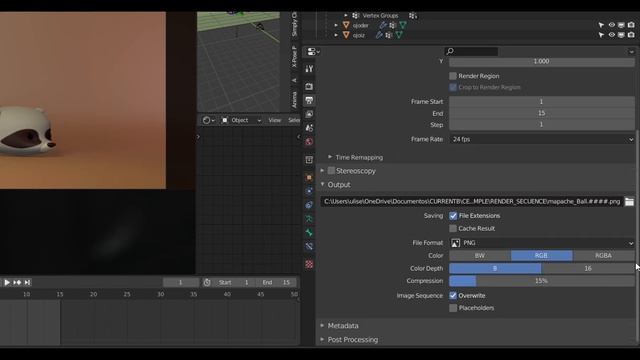Image resolution: width=640 pixels, height=360 pixels.
Task: Expand the Vertex Groups outliner row
Action: (346, 16)
